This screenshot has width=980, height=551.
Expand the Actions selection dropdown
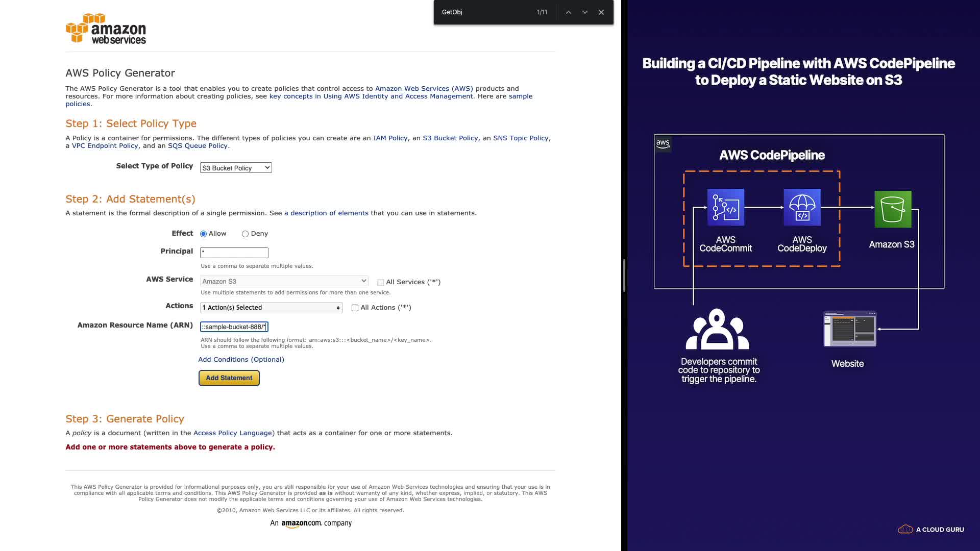[271, 308]
